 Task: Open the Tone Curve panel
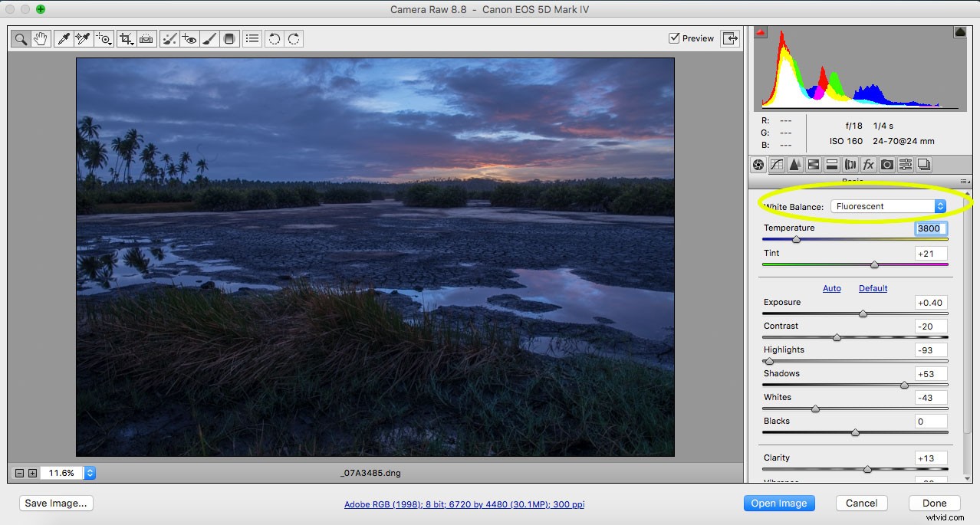(776, 164)
